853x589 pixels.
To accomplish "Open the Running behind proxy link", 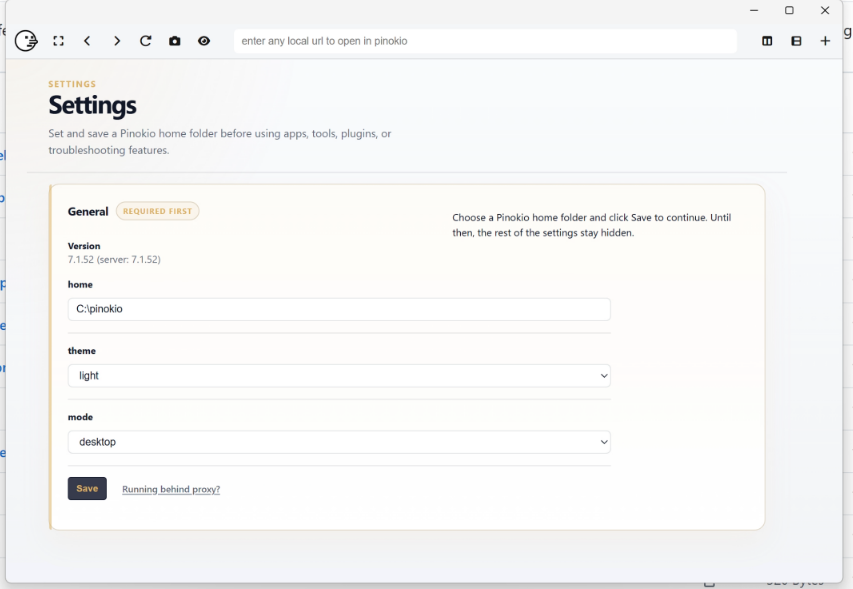I will click(171, 489).
